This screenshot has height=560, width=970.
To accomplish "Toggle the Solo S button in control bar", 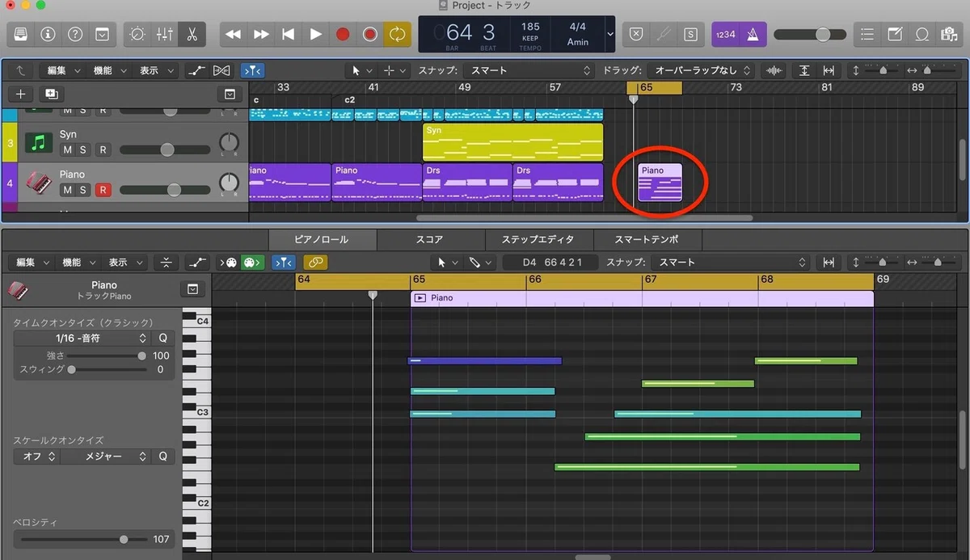I will 690,34.
